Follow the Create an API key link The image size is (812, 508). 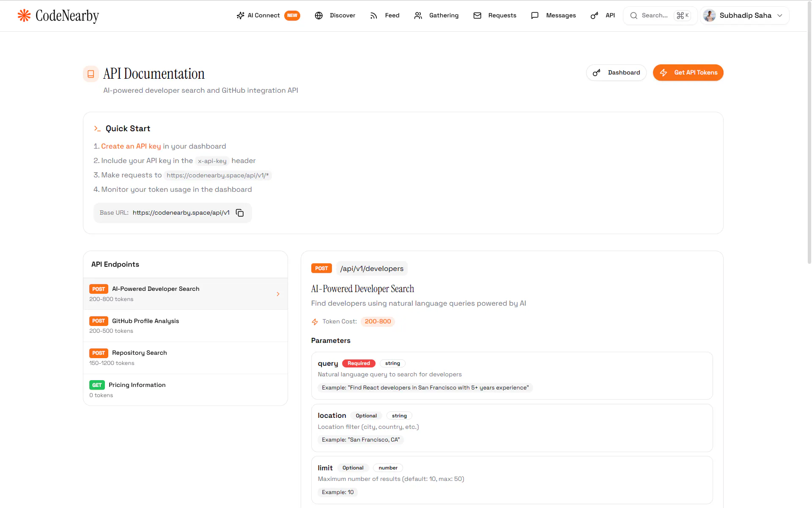(131, 146)
